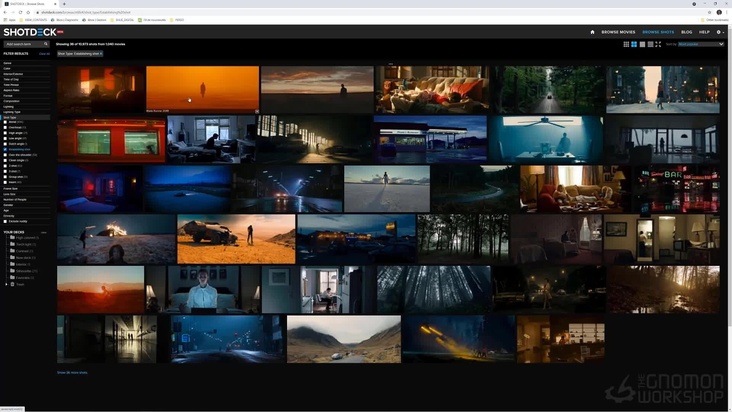Open a new browser tab
732x412 pixels.
[64, 4]
